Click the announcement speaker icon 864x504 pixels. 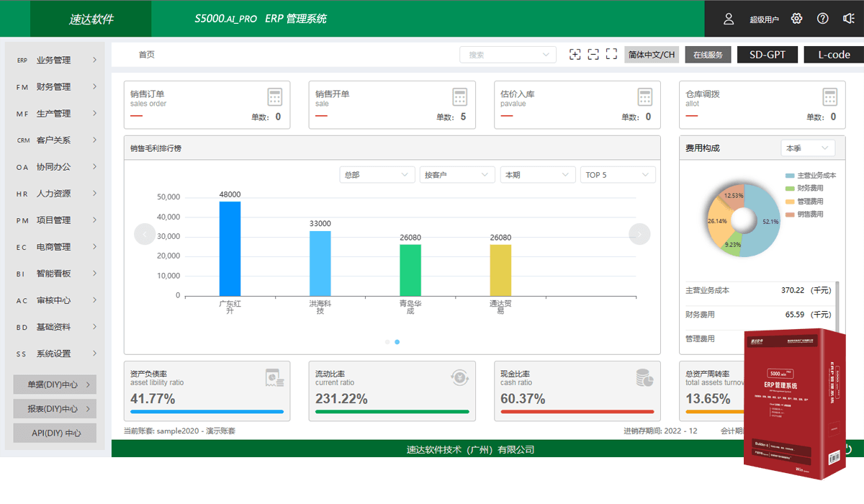click(x=847, y=19)
